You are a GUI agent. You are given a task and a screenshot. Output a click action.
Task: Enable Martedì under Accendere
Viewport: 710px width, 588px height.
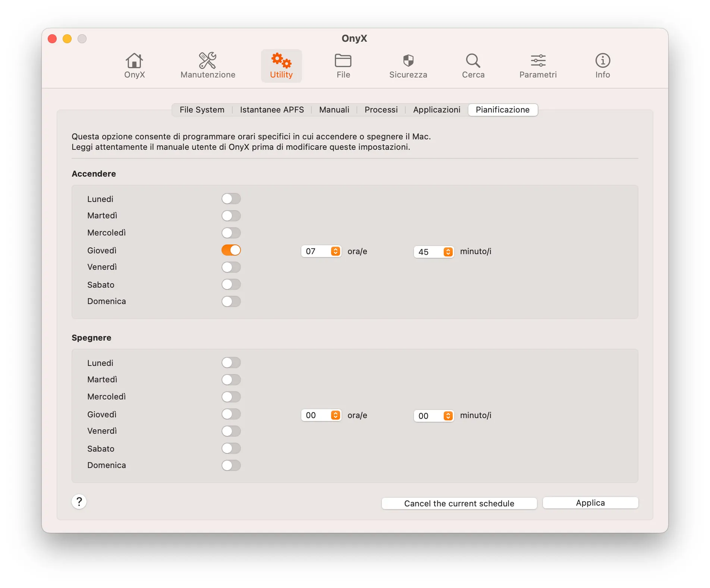pyautogui.click(x=231, y=216)
